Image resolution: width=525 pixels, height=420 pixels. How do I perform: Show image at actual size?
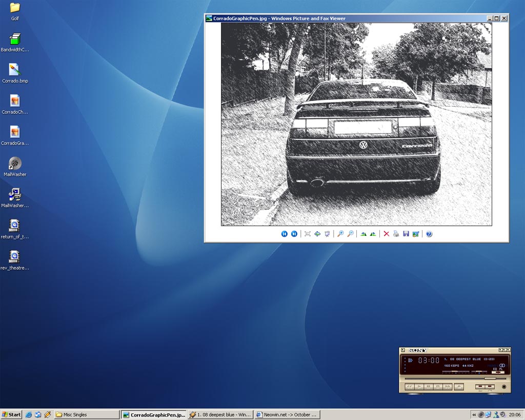[x=317, y=234]
